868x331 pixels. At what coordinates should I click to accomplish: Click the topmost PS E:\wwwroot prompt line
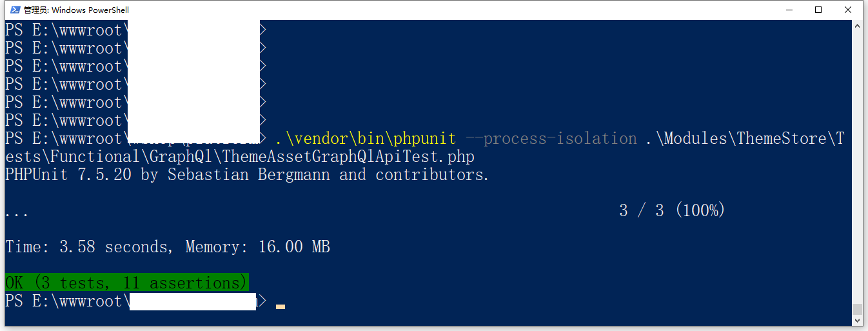pyautogui.click(x=63, y=30)
